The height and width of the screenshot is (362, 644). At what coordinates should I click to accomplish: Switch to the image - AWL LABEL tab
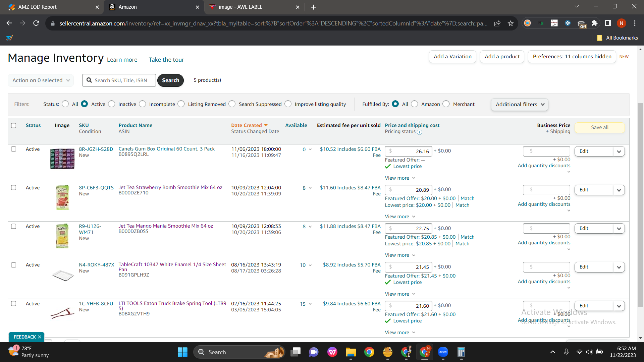tap(254, 7)
